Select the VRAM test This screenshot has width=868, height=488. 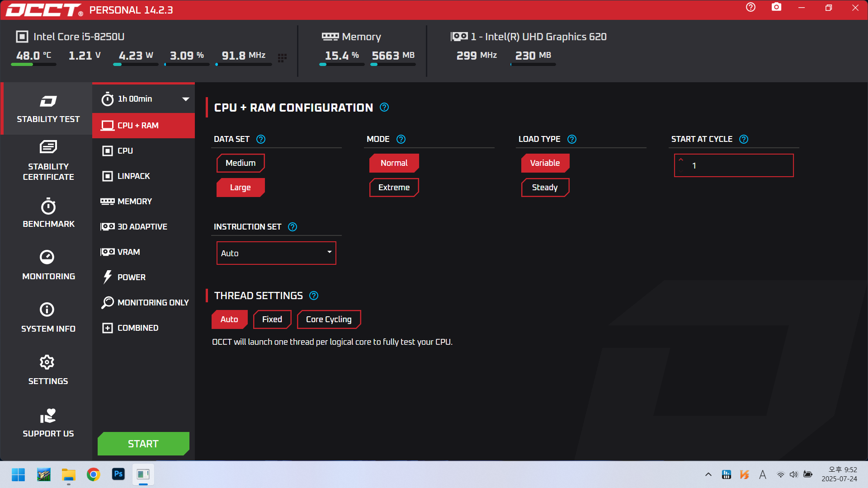tap(144, 252)
